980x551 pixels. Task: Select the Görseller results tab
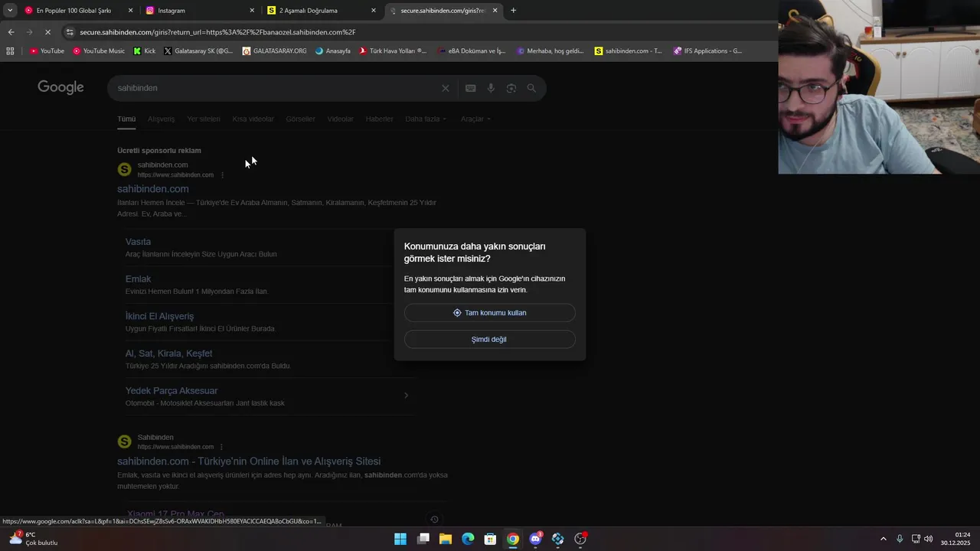click(300, 119)
